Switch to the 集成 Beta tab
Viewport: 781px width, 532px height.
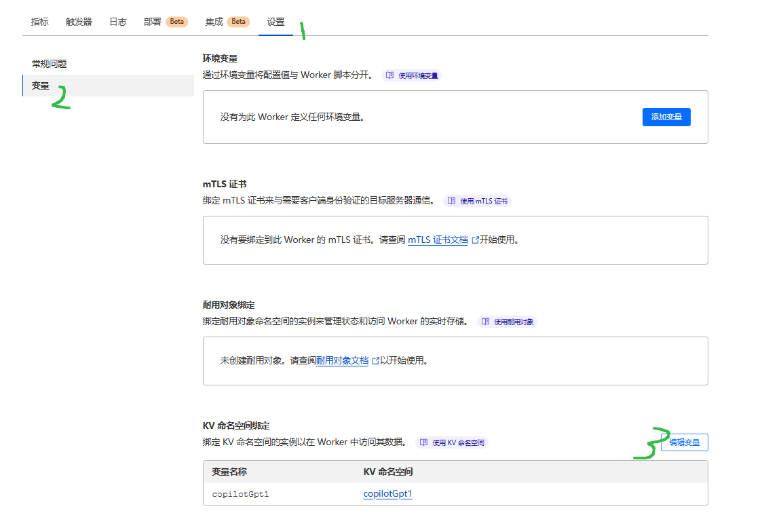(227, 22)
